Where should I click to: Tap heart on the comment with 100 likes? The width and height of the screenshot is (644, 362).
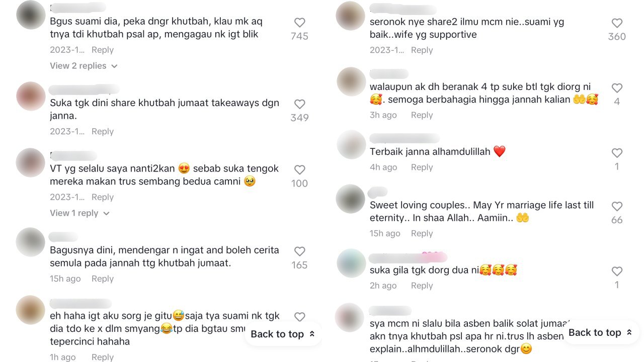(x=299, y=170)
